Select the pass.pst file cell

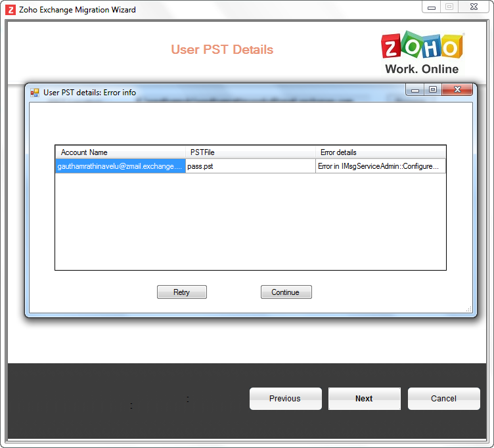(250, 166)
